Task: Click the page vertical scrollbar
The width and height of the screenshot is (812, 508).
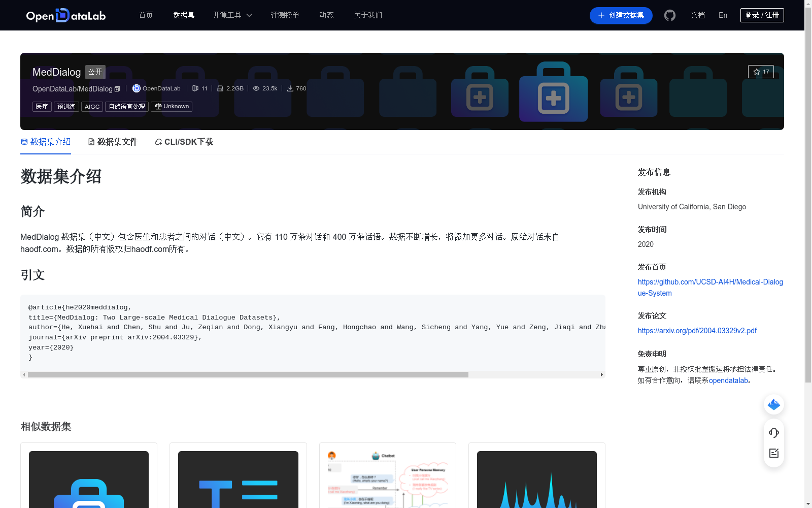Action: 808,196
